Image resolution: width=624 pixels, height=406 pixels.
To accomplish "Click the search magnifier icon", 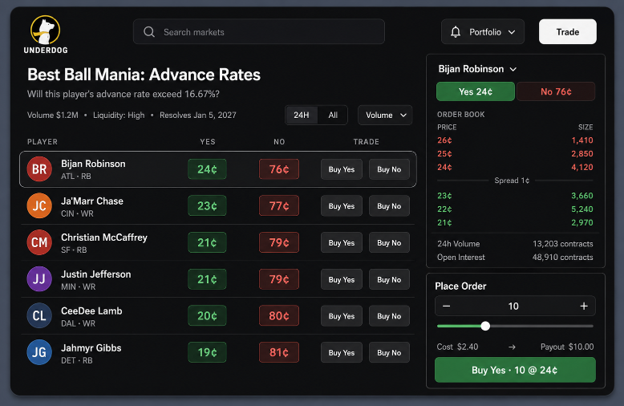I will (149, 32).
